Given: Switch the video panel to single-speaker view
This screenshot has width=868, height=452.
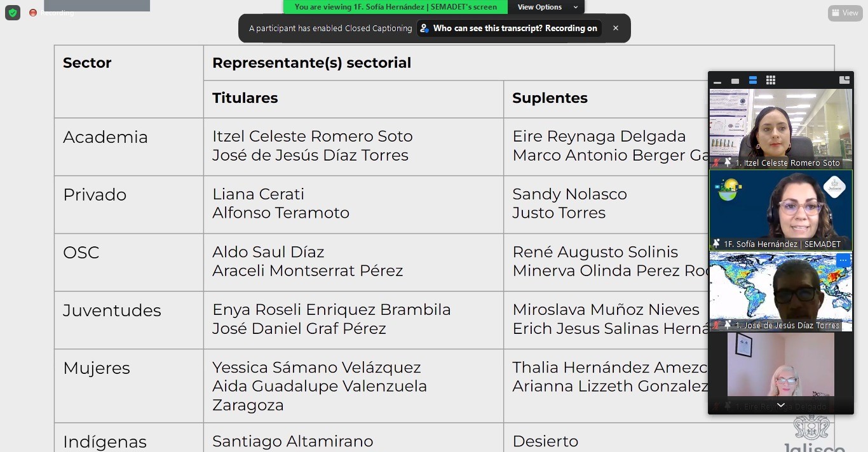Looking at the screenshot, I should [x=735, y=81].
